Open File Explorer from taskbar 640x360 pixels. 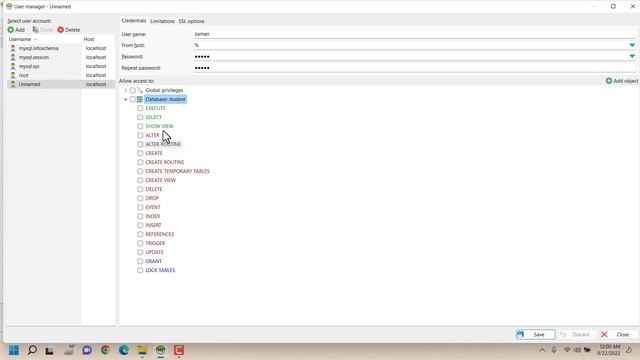(x=142, y=350)
